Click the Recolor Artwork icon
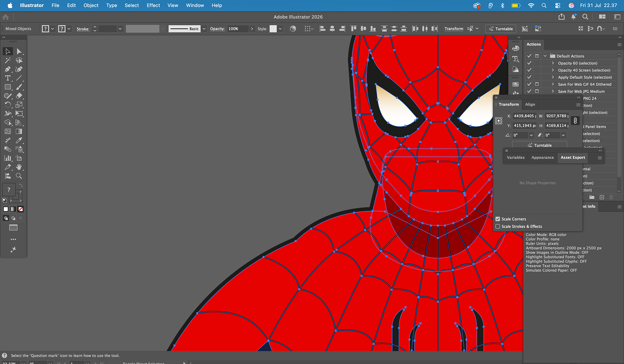 [293, 29]
